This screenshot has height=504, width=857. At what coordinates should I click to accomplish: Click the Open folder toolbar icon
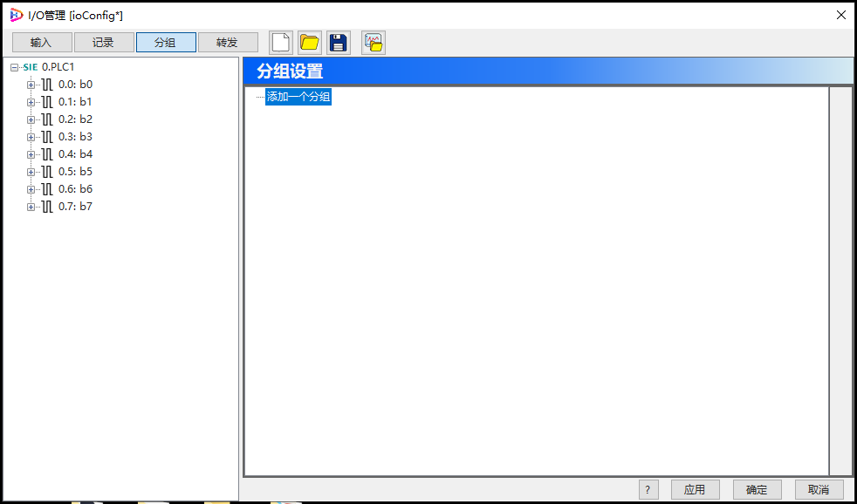(310, 42)
